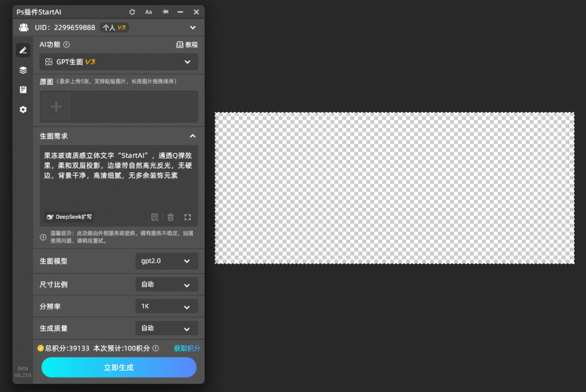
Task: Close the StartAI plugin panel
Action: click(196, 12)
